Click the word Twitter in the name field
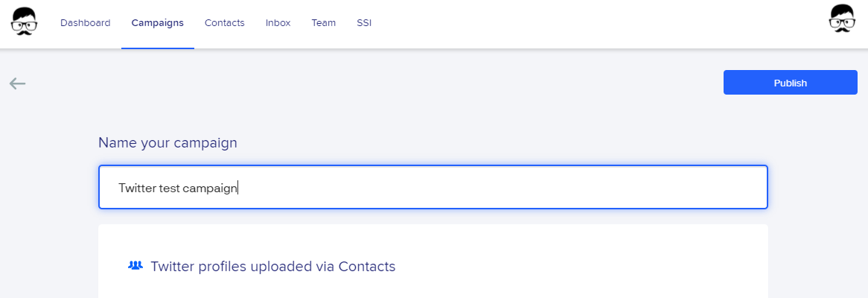The width and height of the screenshot is (868, 298). tap(137, 188)
